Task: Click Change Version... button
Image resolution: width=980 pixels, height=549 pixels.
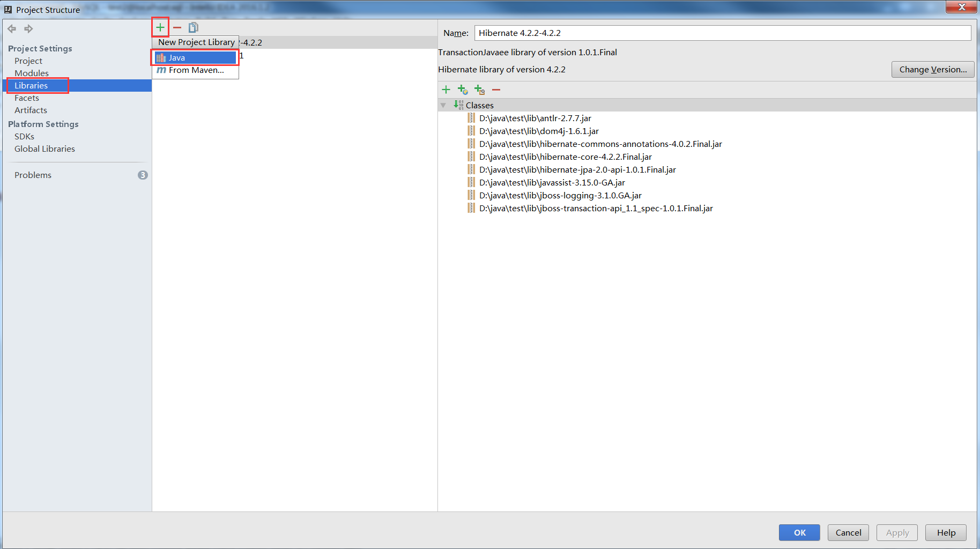Action: click(933, 69)
